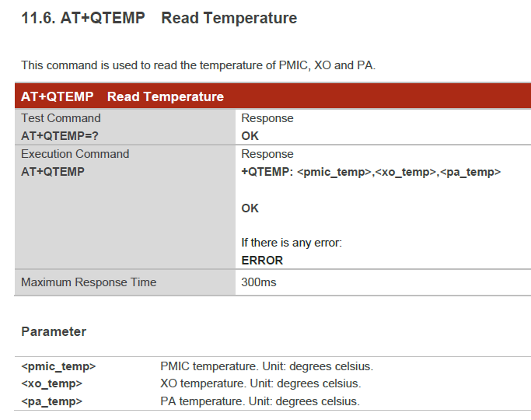Click the <pmic_temp> parameter name
The width and height of the screenshot is (531, 420).
point(58,366)
